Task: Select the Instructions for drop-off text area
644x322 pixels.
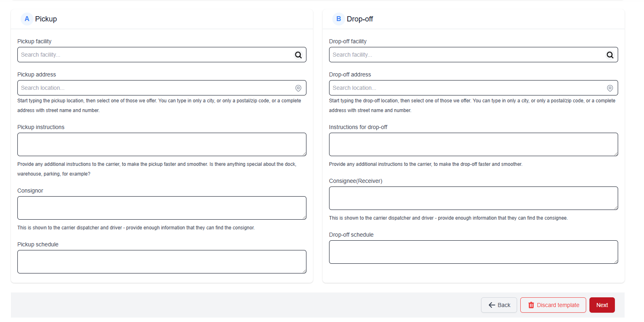Action: coord(473,144)
